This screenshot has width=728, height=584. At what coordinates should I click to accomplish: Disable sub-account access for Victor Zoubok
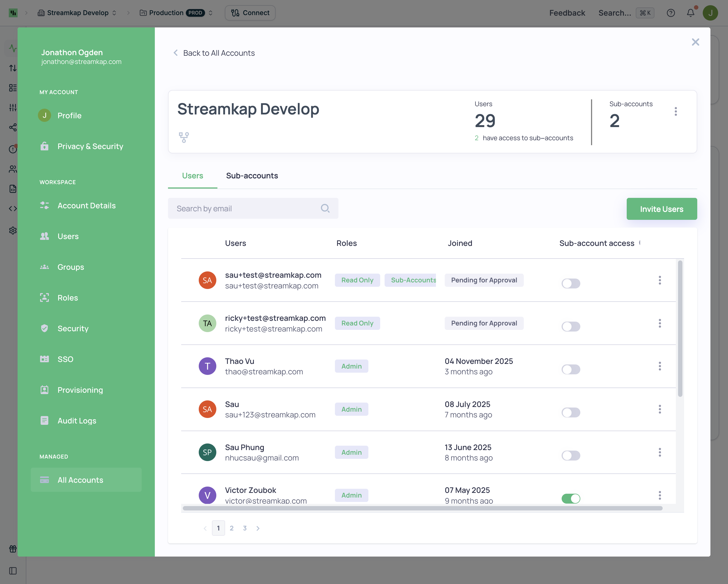pyautogui.click(x=571, y=498)
